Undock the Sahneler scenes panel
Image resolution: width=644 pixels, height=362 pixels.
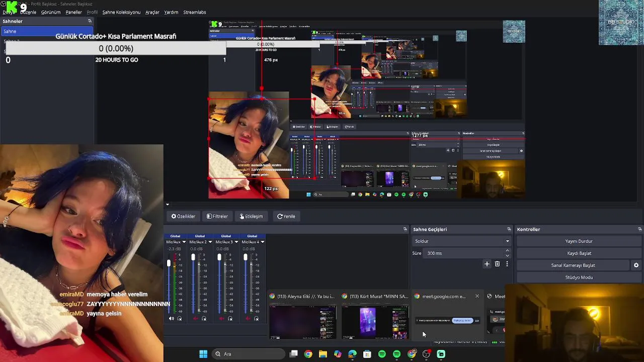tap(90, 21)
